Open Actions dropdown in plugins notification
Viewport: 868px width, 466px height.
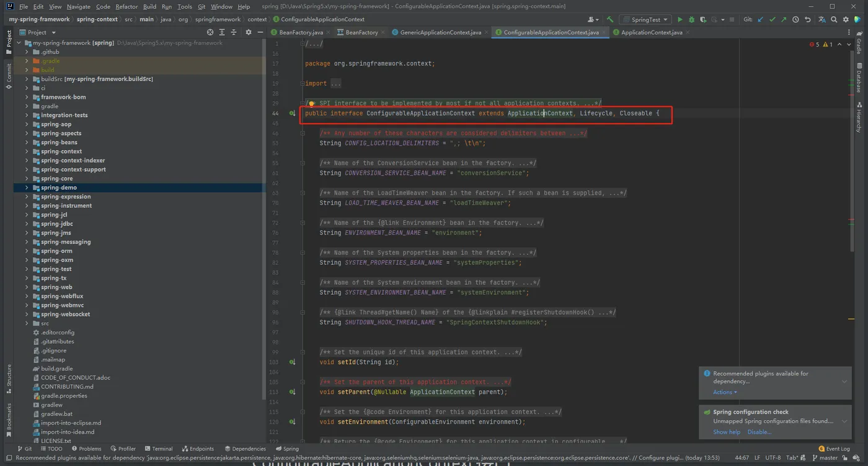[725, 392]
